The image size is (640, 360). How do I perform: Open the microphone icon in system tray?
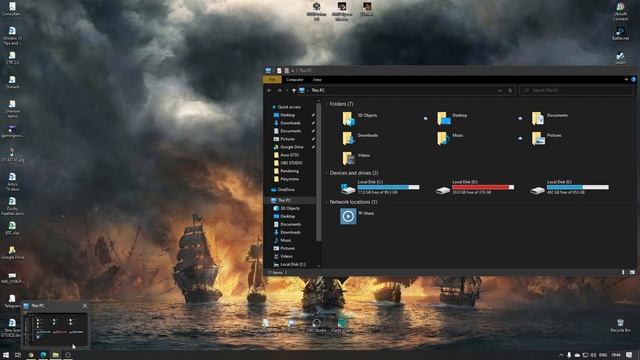pos(569,355)
